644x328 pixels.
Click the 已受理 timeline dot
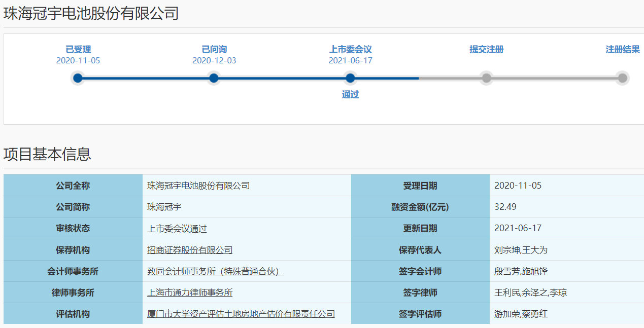pos(78,78)
